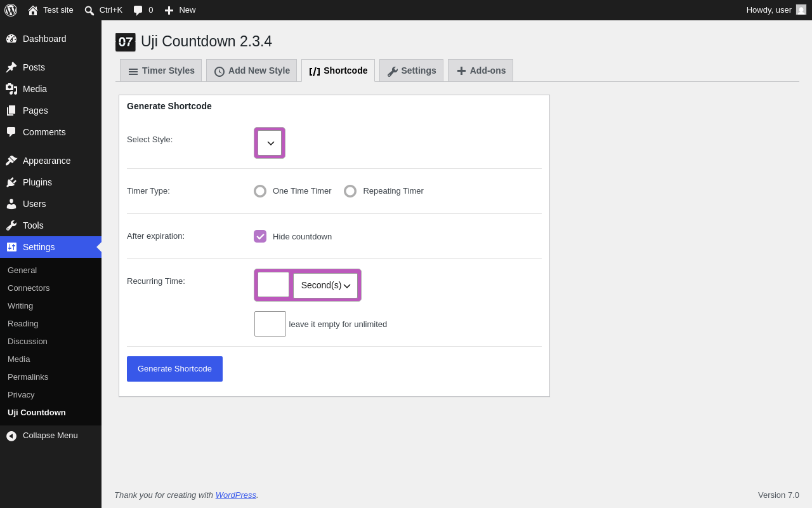The height and width of the screenshot is (508, 812).
Task: Click the Recurring Time label
Action: (156, 281)
